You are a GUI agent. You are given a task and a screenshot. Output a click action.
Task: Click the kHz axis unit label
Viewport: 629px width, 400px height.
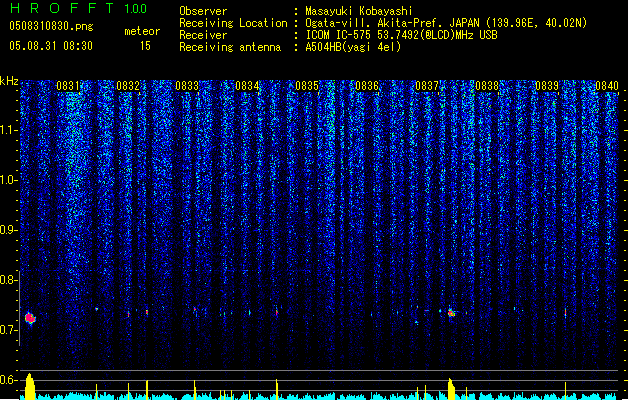[9, 81]
